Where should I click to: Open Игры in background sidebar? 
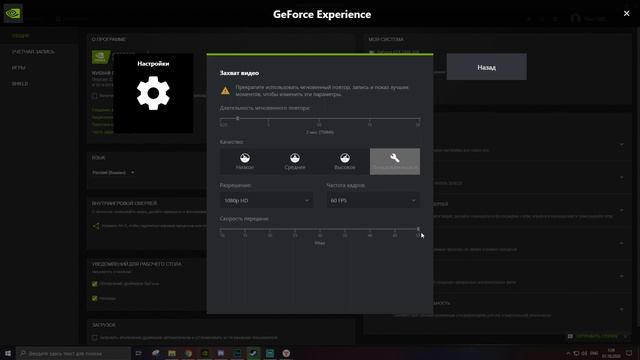19,68
